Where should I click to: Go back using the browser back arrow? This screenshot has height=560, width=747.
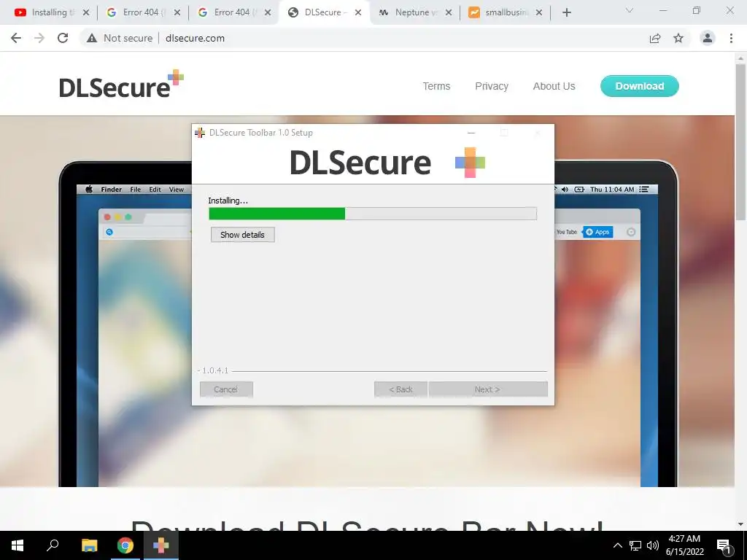click(16, 38)
